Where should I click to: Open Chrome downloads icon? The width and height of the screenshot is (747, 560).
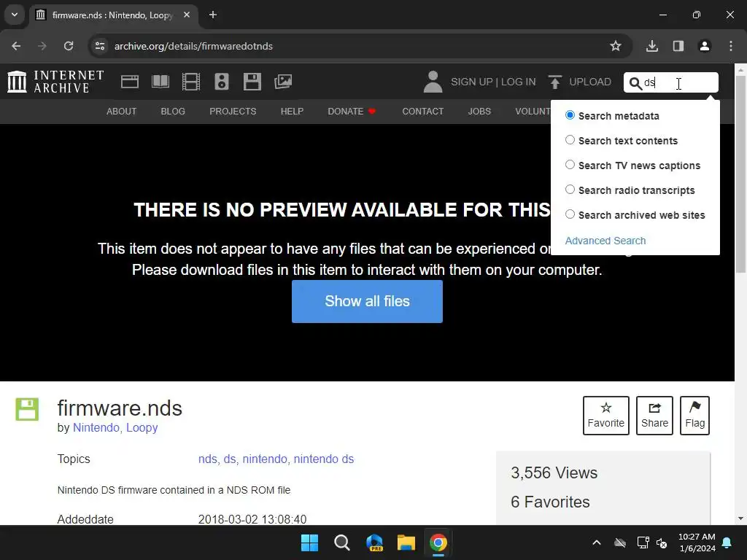[x=652, y=46]
